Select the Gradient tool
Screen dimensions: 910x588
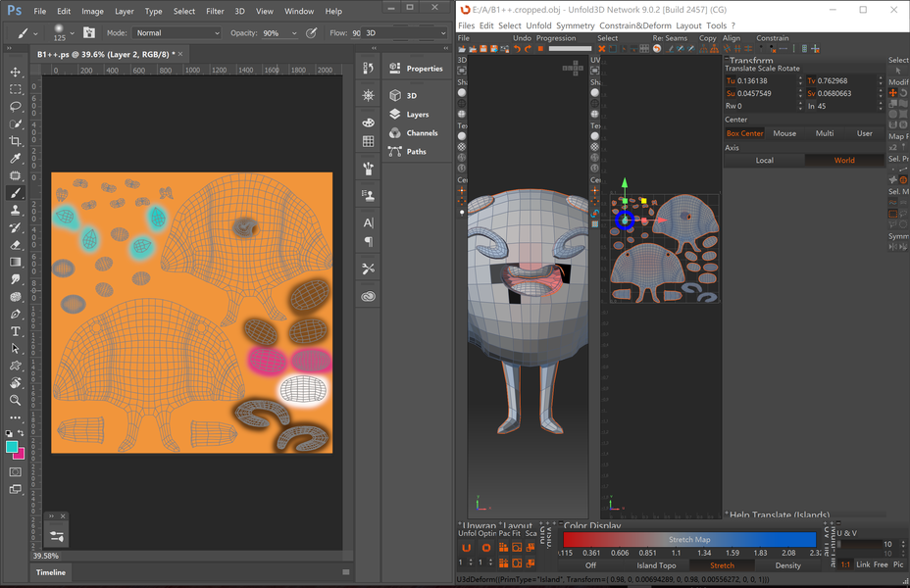(16, 262)
